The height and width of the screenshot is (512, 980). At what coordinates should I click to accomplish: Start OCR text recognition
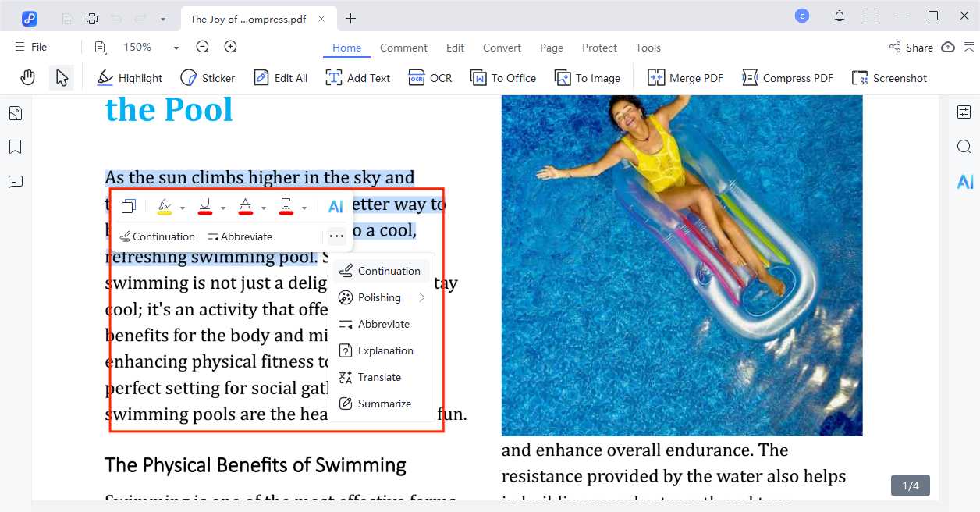[429, 77]
